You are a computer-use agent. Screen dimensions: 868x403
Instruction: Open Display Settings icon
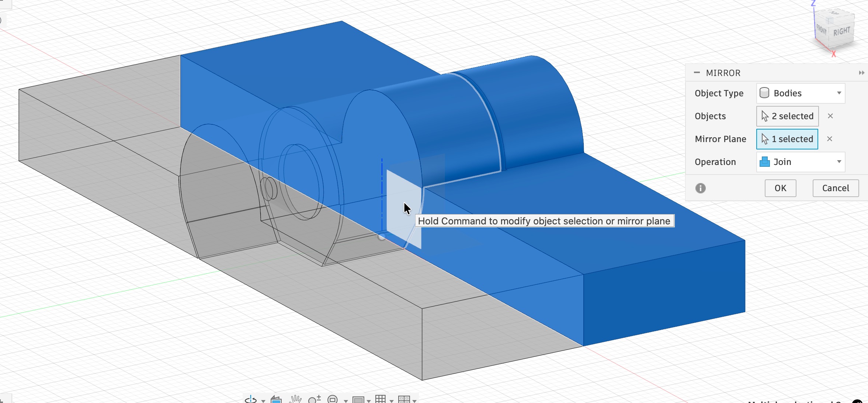point(358,400)
